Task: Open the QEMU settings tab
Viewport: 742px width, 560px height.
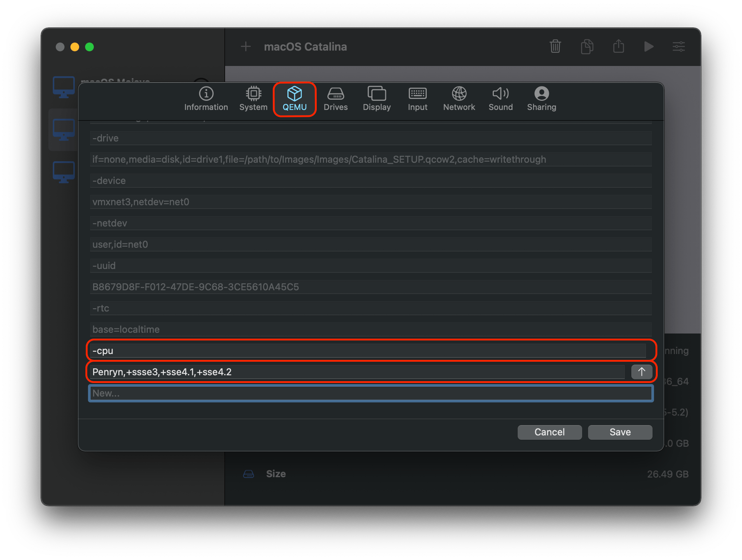Action: click(294, 99)
